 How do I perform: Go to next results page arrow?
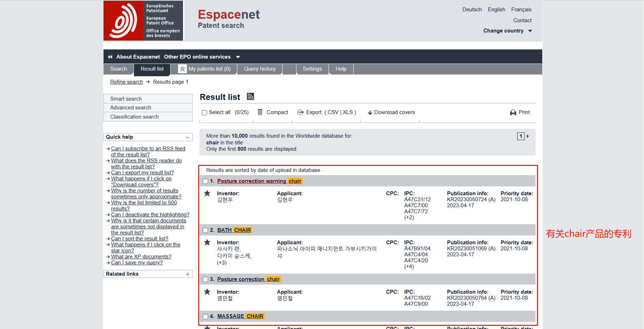coord(528,136)
